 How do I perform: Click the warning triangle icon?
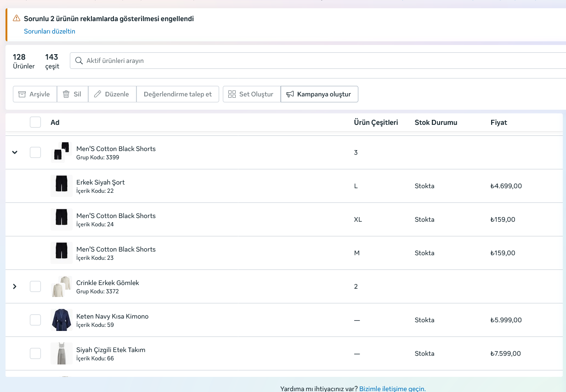[17, 18]
